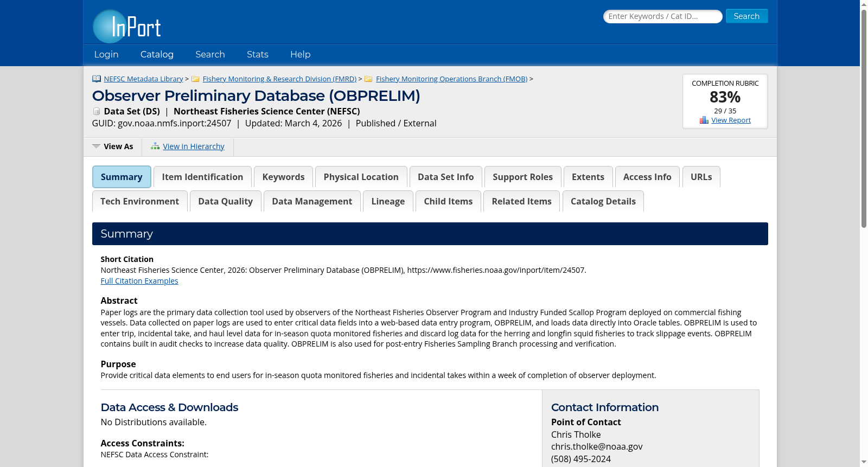Switch to the Tech Environment tab
Screen dimensions: 868x467
139,201
